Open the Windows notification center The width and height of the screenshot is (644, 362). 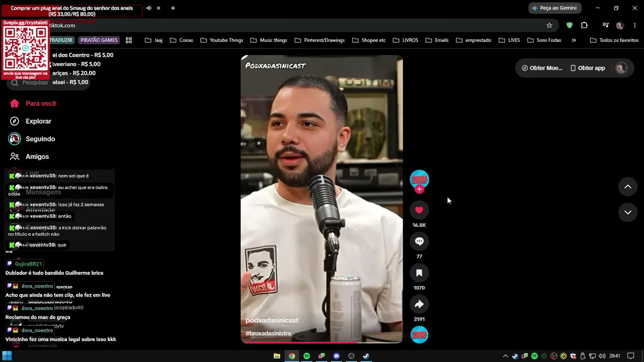click(x=630, y=356)
